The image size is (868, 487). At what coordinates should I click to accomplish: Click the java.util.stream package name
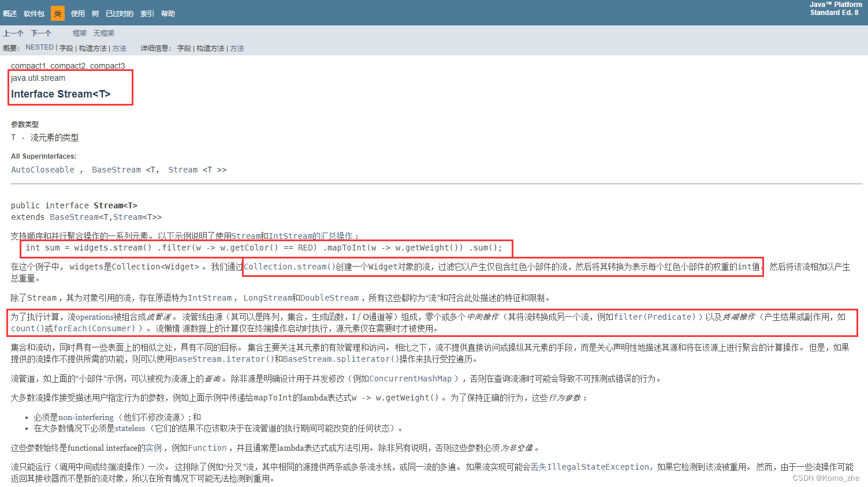coord(38,78)
